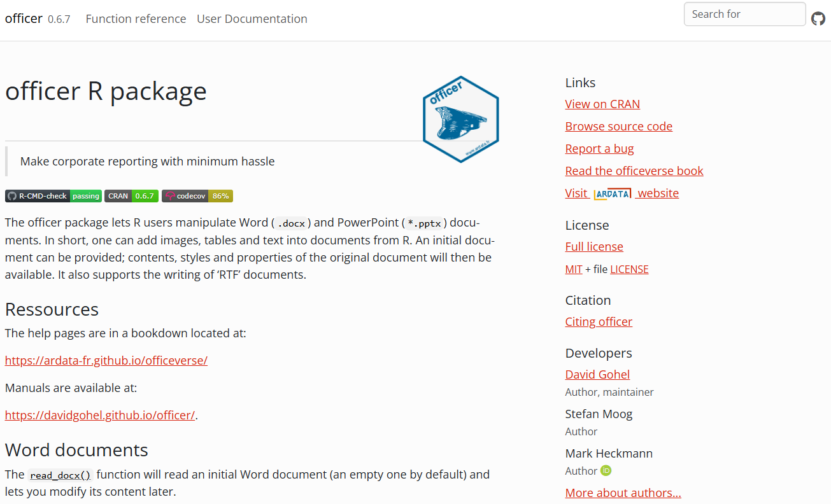
Task: Click the Citation sidebar heading
Action: click(x=588, y=300)
